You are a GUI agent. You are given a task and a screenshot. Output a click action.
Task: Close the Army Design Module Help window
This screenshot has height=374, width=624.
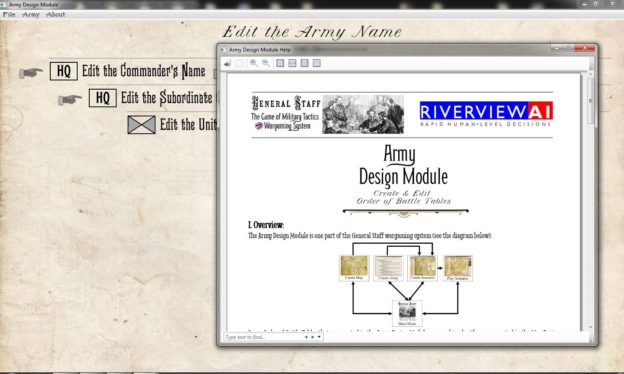click(x=585, y=49)
